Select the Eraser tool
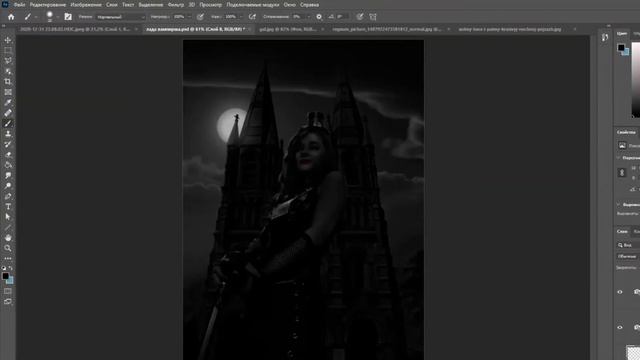Viewport: 640px width, 360px height. [8, 155]
